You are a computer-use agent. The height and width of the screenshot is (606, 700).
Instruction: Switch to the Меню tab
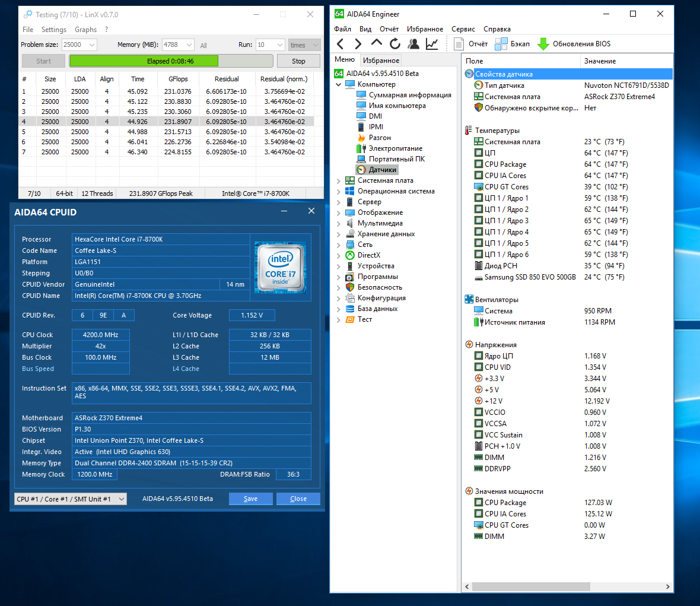(345, 59)
